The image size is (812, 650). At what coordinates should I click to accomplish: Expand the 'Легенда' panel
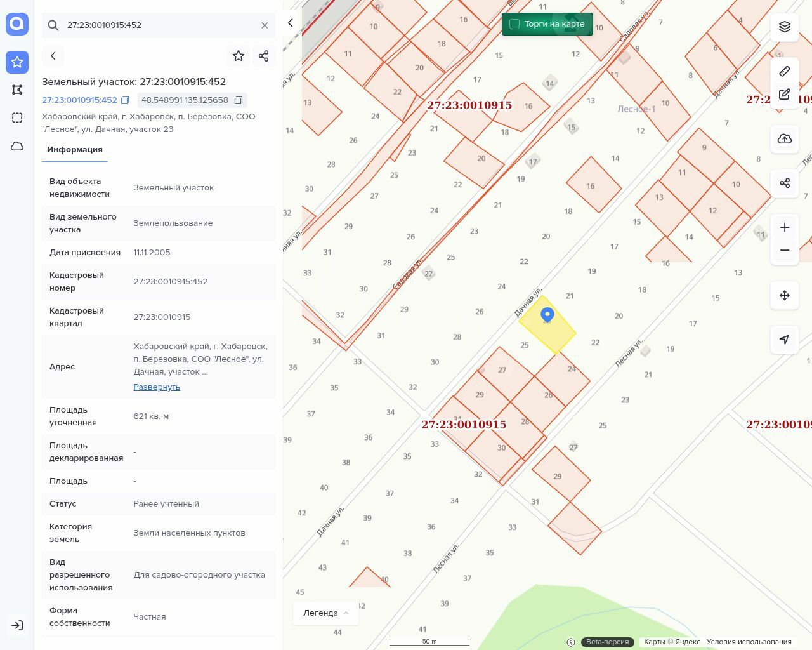click(326, 613)
